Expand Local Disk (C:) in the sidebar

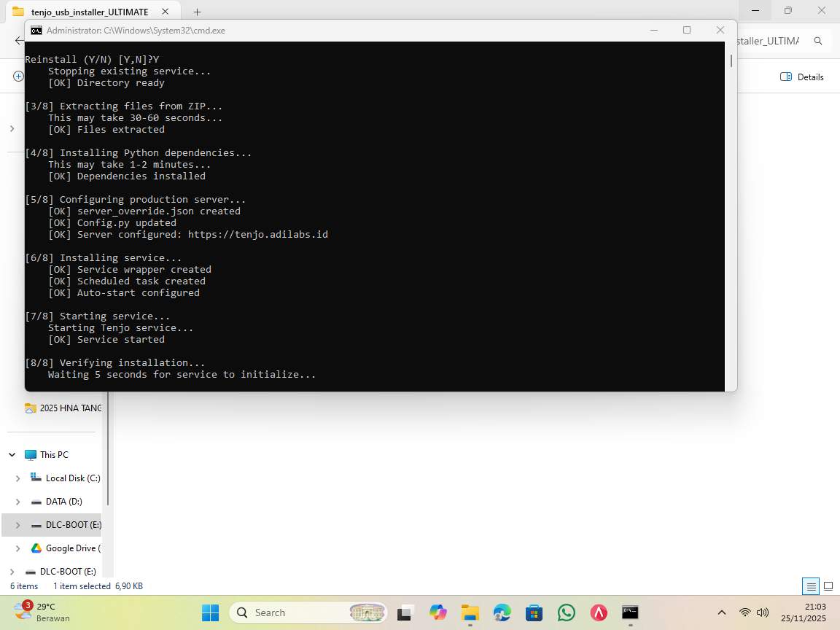17,478
